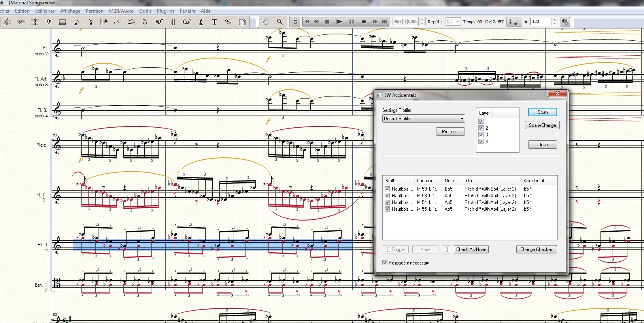644x323 pixels.
Task: Click the tempo value field showing 120
Action: coord(540,22)
